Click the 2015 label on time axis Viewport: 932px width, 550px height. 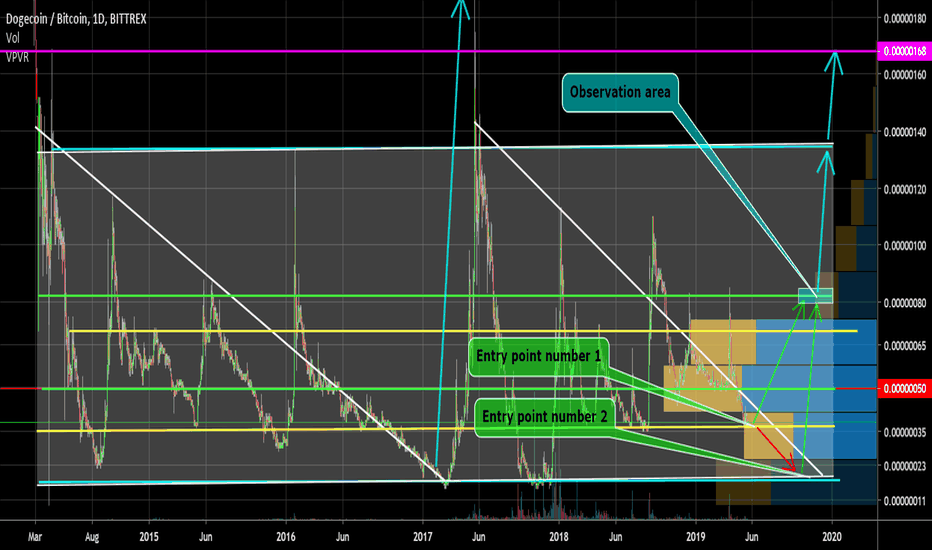(x=149, y=537)
